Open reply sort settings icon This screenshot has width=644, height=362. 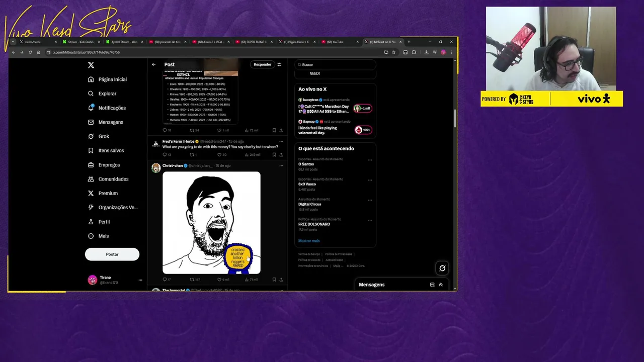279,64
